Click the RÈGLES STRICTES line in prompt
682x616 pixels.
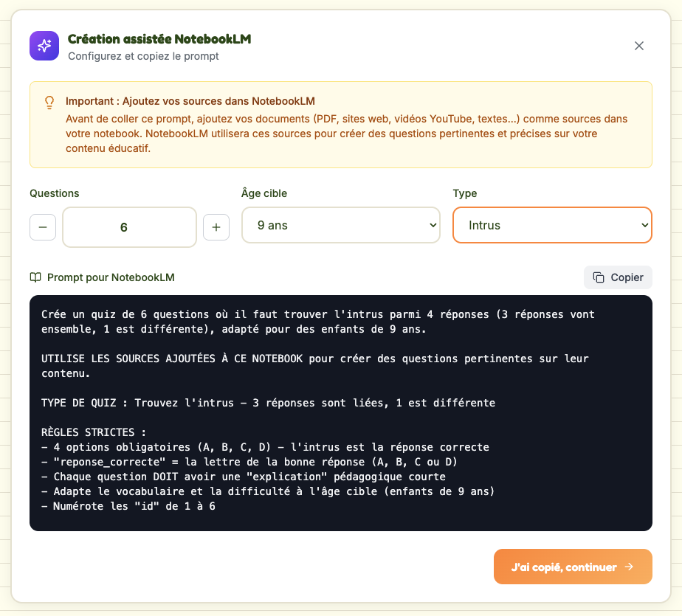tap(94, 432)
